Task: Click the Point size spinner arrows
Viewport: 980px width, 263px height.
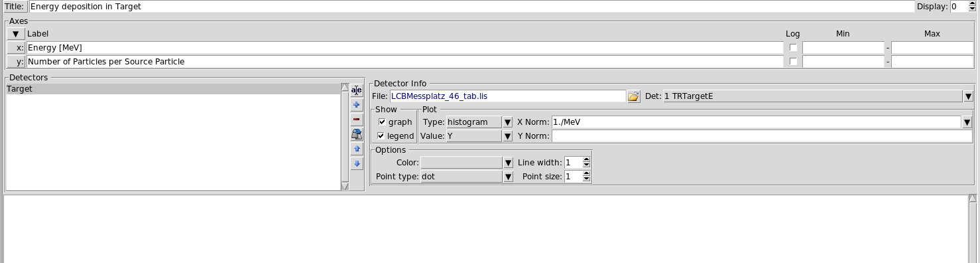Action: (586, 177)
